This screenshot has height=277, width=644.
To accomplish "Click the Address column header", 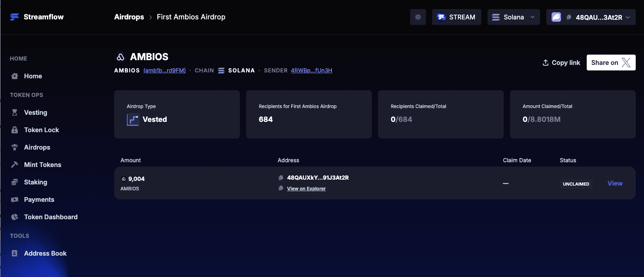I will coord(288,160).
